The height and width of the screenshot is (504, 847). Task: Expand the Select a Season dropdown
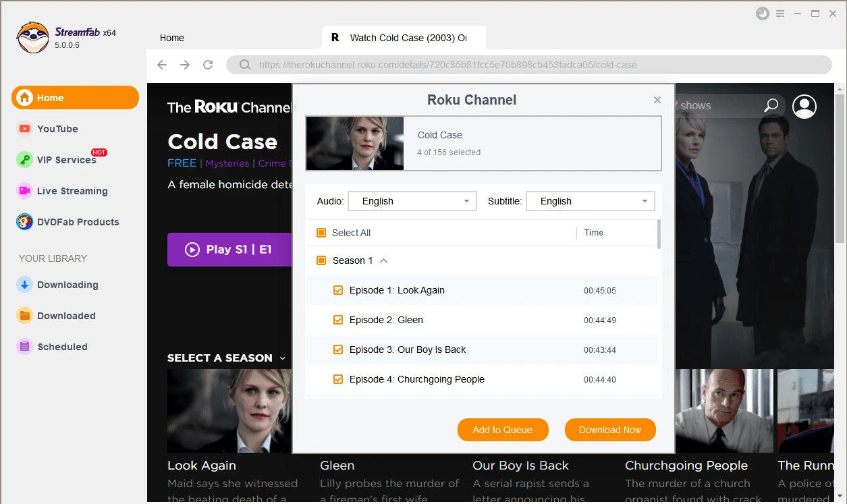pyautogui.click(x=227, y=358)
